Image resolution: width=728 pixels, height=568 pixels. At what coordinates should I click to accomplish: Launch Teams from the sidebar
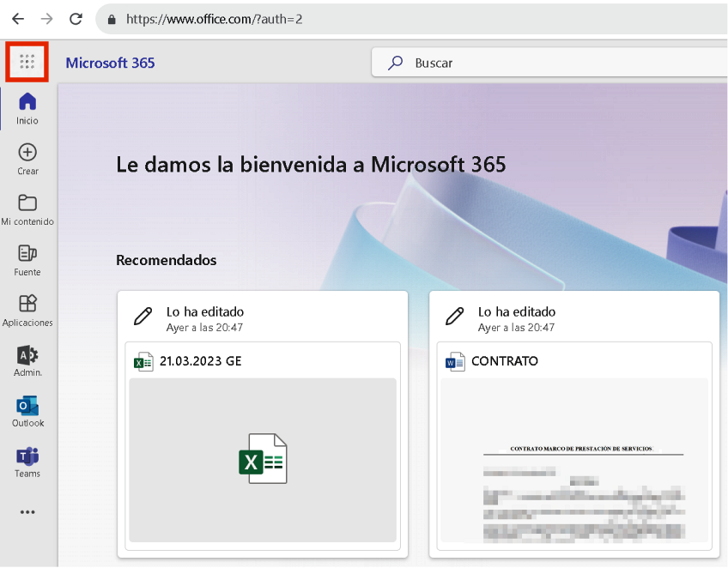coord(27,456)
